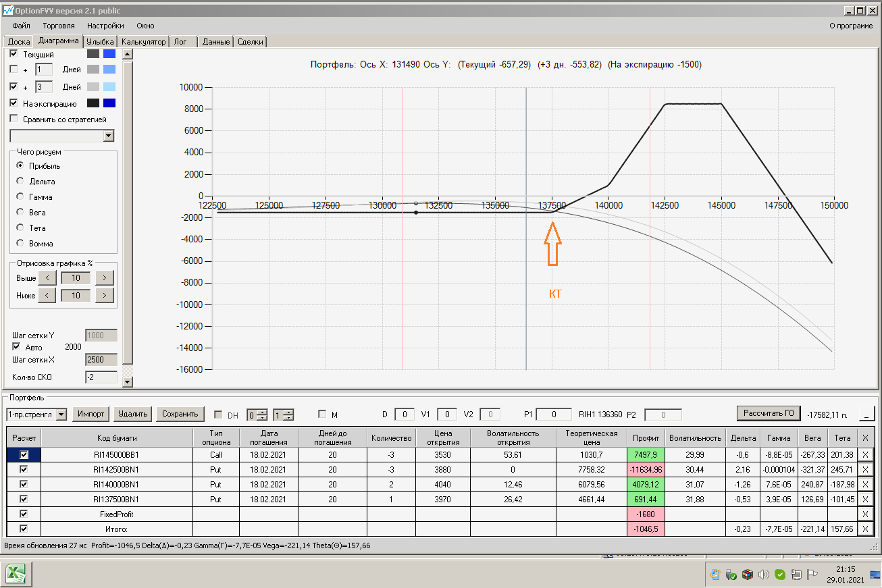Click the first blue-orange tray icon
Screen dimensions: 882x588
click(x=715, y=574)
